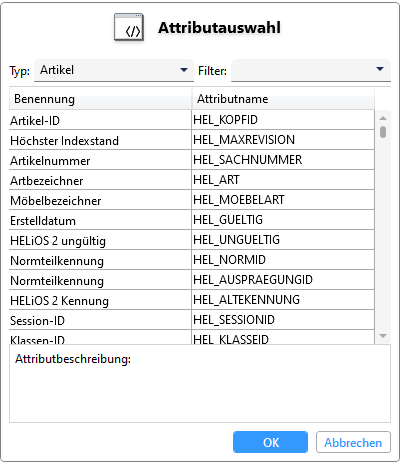Select the Typ combo box showing Artikel

coord(114,70)
